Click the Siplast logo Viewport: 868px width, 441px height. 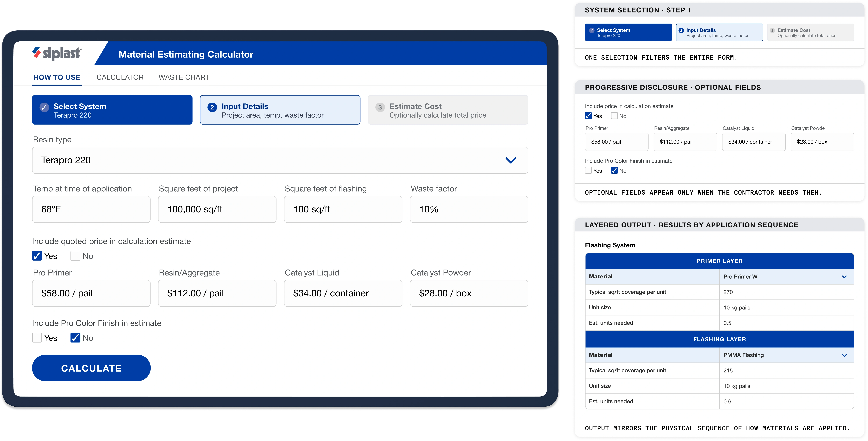tap(57, 53)
